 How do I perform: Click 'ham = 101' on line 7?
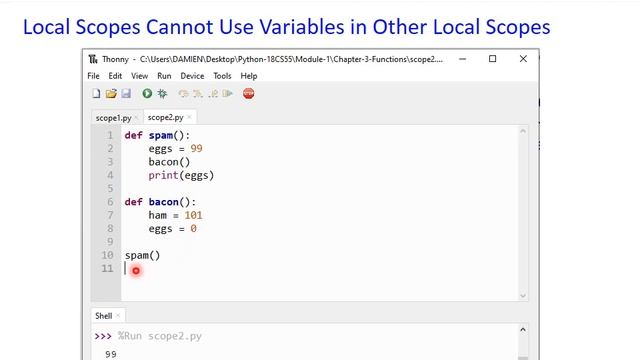click(176, 215)
